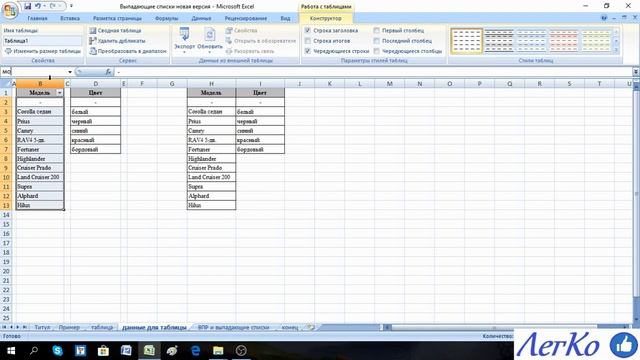The width and height of the screenshot is (640, 360).
Task: Click the Экспорт export icon
Action: click(184, 34)
